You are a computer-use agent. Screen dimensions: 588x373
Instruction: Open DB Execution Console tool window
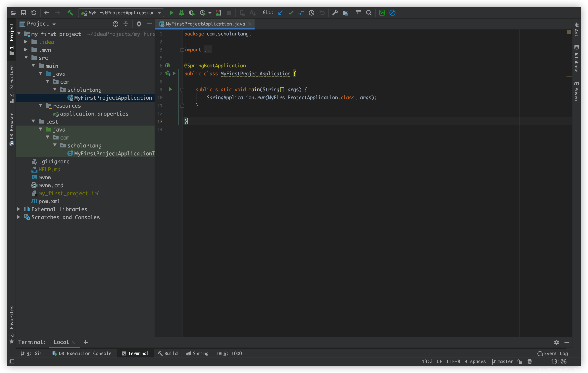tap(82, 353)
